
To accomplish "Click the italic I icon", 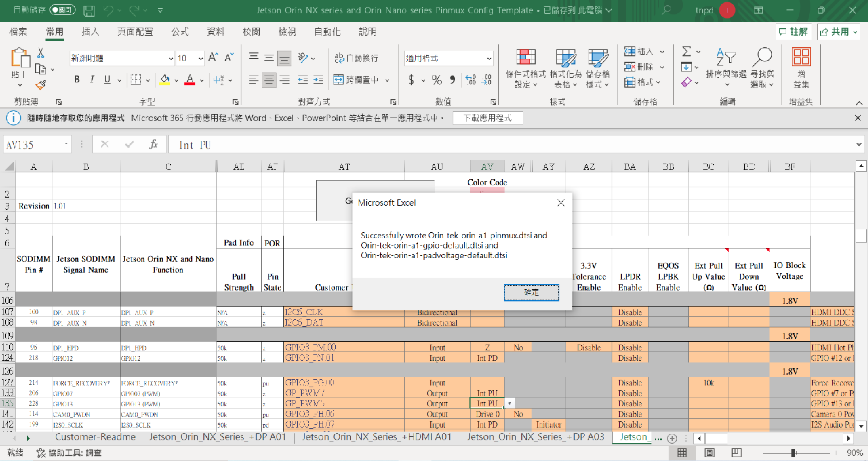I will click(x=92, y=80).
